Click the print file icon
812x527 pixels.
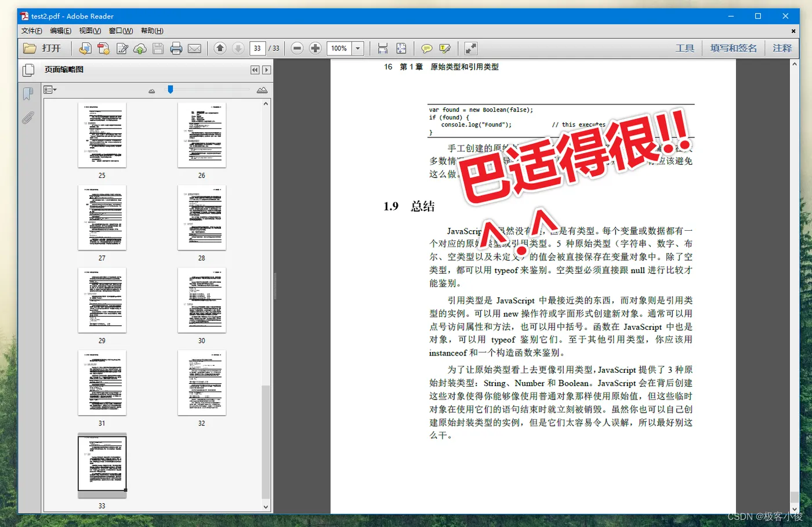pos(176,49)
